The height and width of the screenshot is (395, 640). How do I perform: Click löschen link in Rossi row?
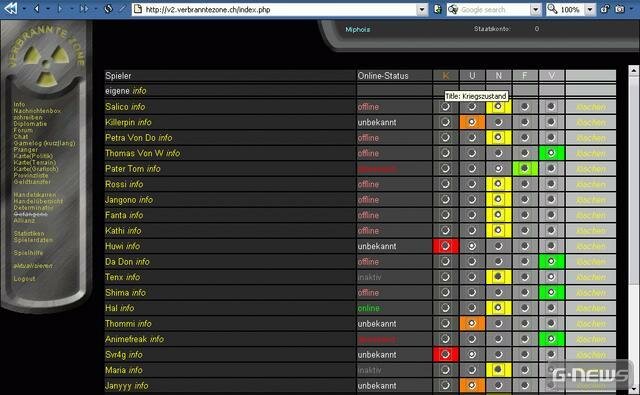point(591,184)
